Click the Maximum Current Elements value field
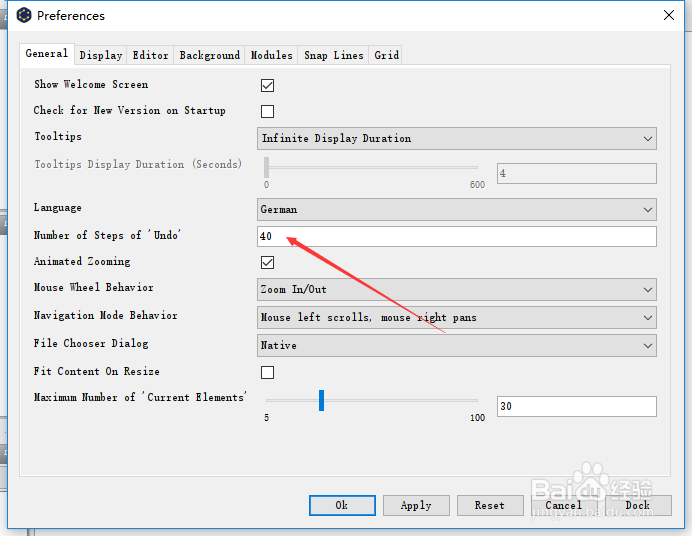Image resolution: width=692 pixels, height=536 pixels. coord(577,406)
